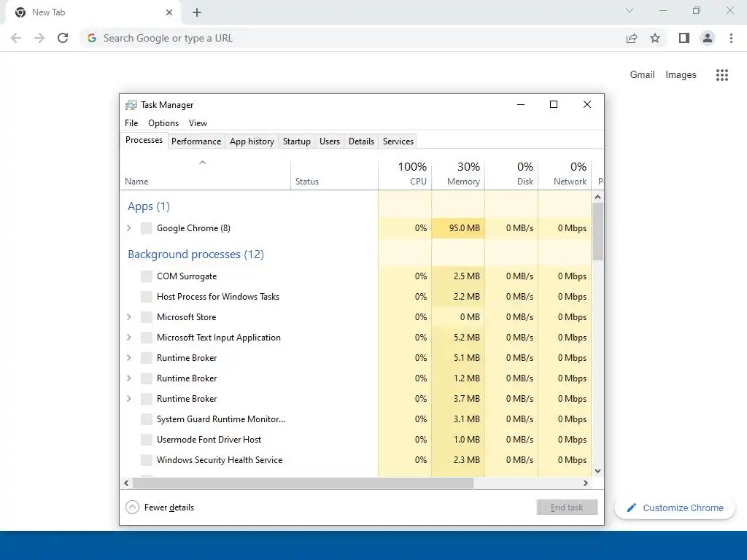Switch to the Users tab

pos(330,141)
